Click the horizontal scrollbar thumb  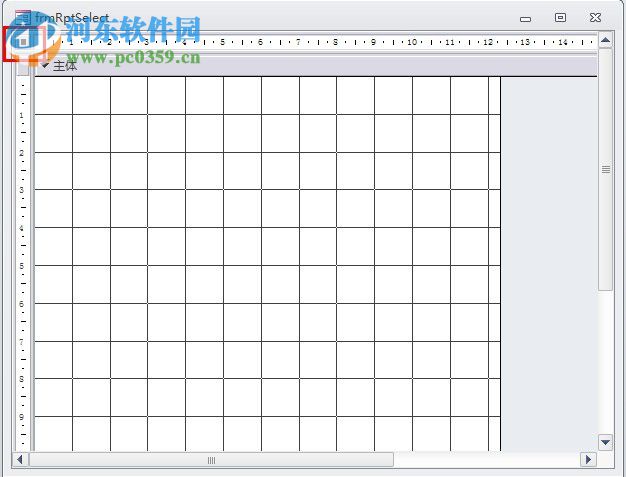[x=211, y=460]
